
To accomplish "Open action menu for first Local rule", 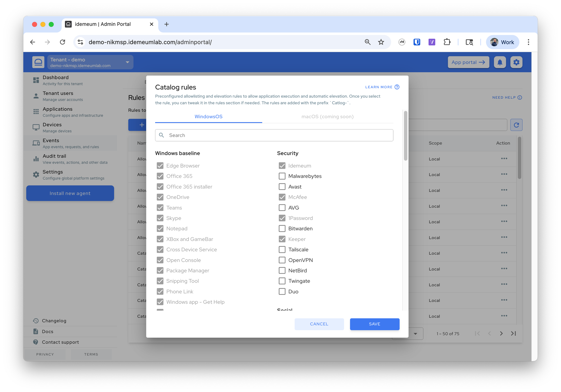I will tap(504, 159).
